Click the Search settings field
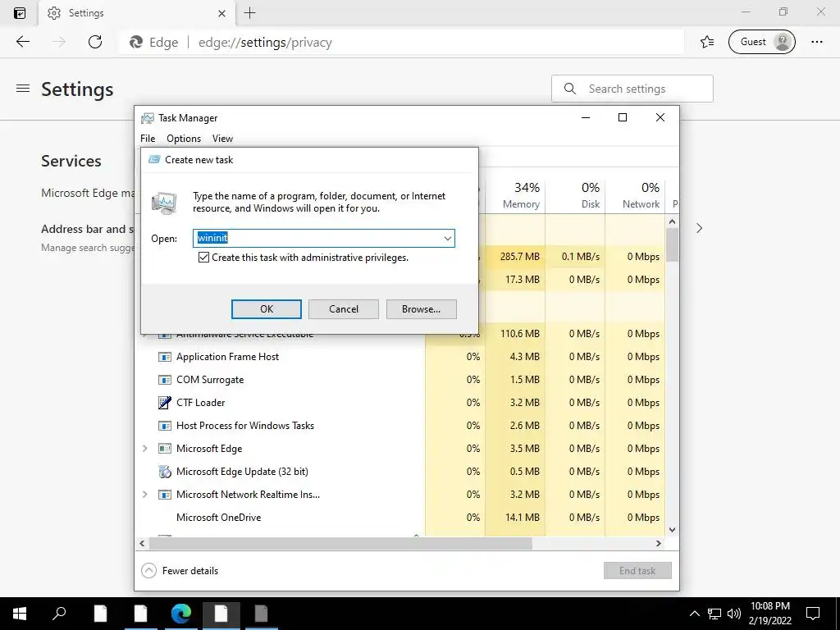Image resolution: width=840 pixels, height=630 pixels. point(632,89)
